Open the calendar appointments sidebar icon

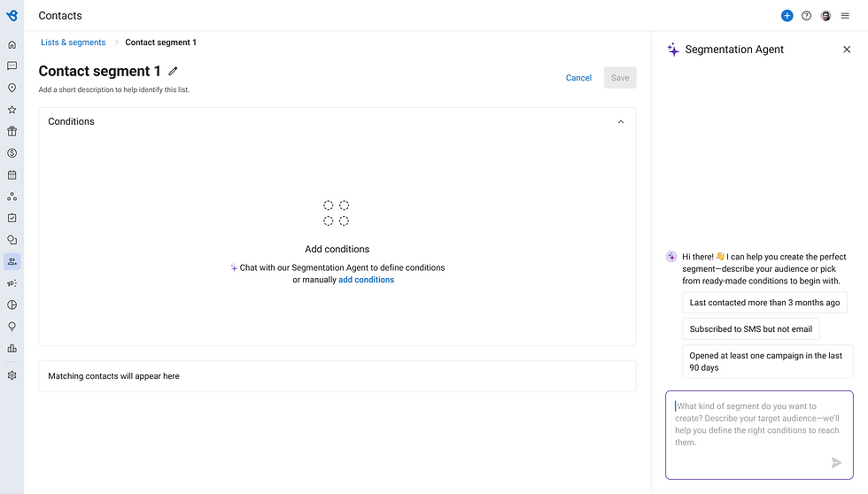click(x=12, y=174)
